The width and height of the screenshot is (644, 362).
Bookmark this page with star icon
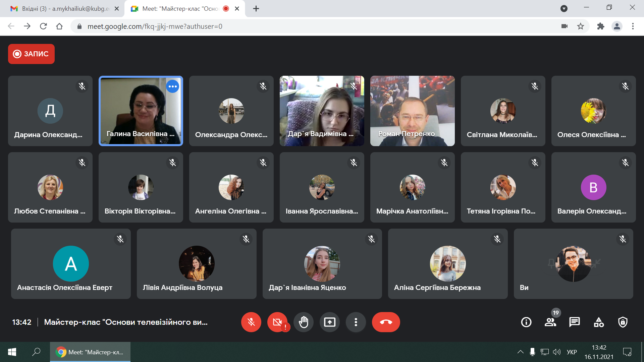[x=581, y=26]
